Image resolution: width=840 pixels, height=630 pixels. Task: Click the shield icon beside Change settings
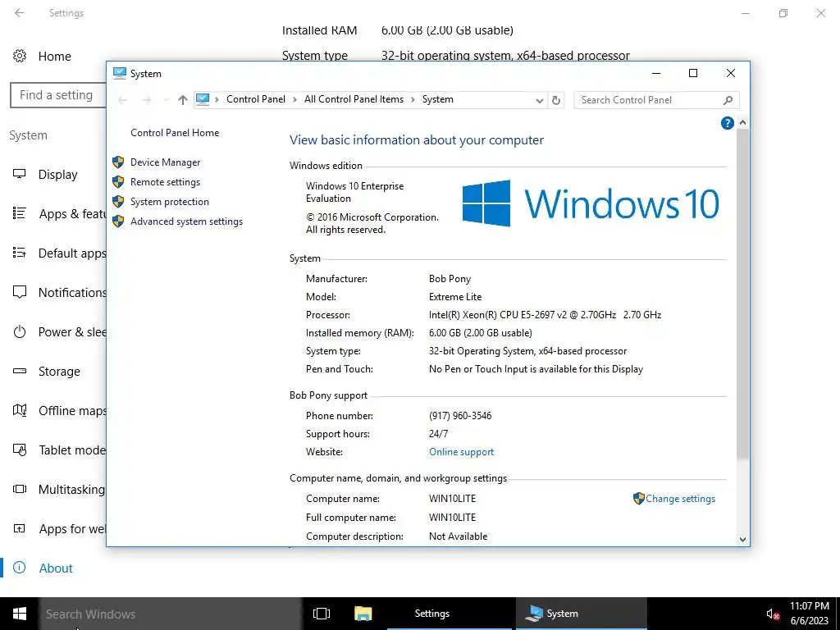[638, 499]
